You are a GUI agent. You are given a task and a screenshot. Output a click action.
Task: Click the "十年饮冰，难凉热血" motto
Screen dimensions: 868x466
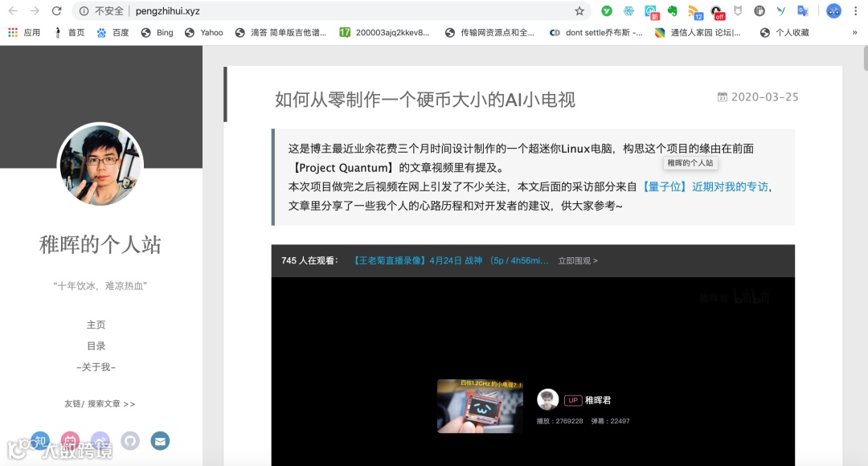pos(100,286)
